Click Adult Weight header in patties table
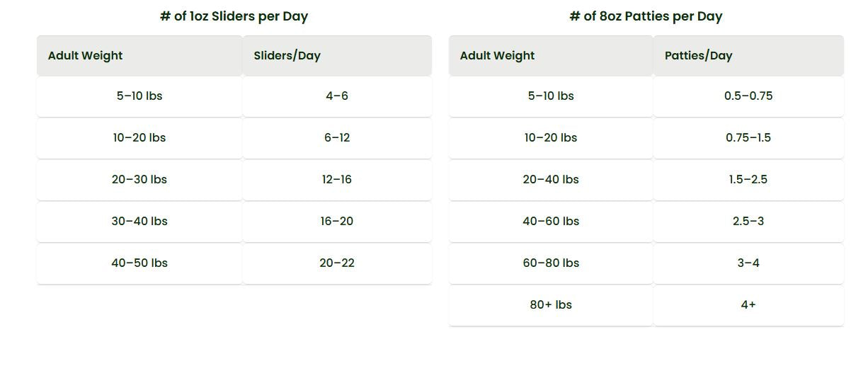Screen dimensions: 868x366 point(497,56)
